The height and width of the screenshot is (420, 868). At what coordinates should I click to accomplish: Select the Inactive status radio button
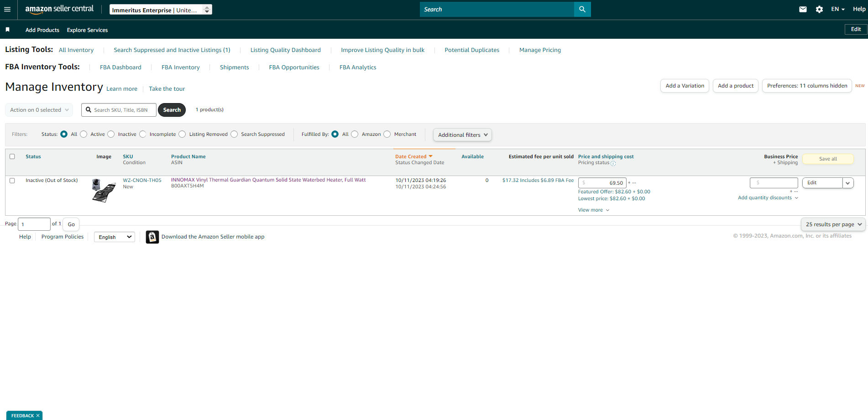111,134
